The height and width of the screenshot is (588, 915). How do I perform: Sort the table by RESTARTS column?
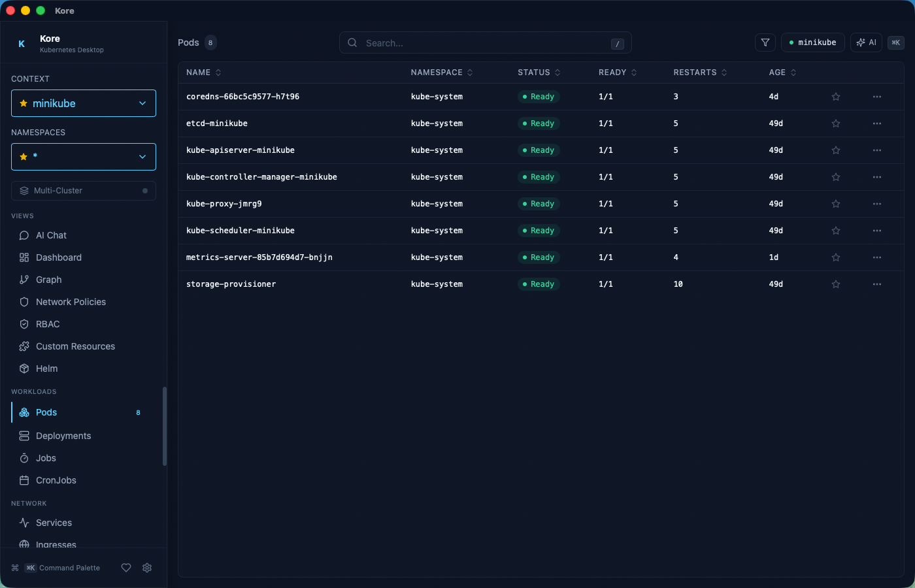695,72
